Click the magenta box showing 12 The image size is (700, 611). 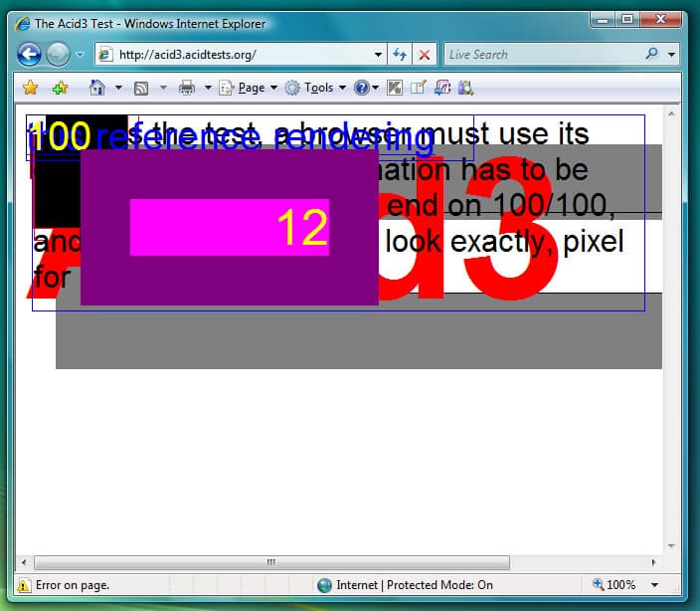tap(230, 227)
